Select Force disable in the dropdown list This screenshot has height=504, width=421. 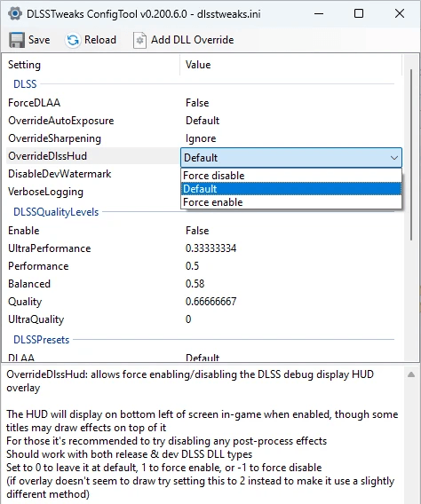(291, 176)
